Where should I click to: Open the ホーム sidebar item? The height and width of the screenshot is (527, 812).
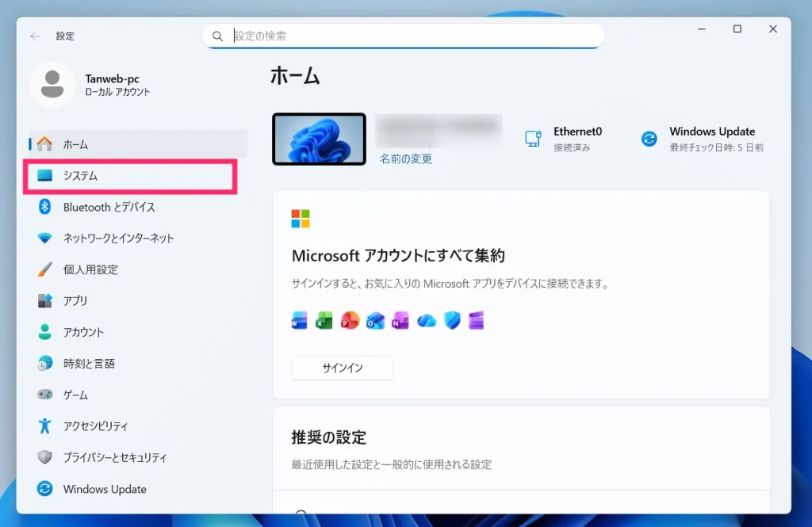pos(138,144)
